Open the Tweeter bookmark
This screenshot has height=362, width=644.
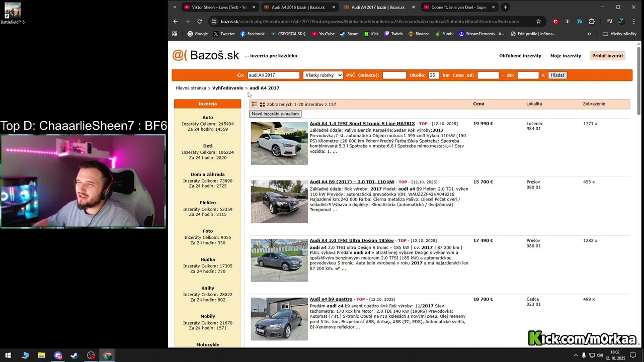click(224, 34)
